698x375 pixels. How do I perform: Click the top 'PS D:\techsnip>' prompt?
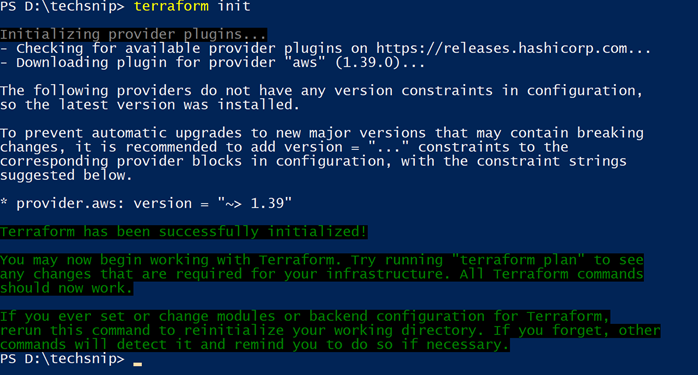pos(62,6)
